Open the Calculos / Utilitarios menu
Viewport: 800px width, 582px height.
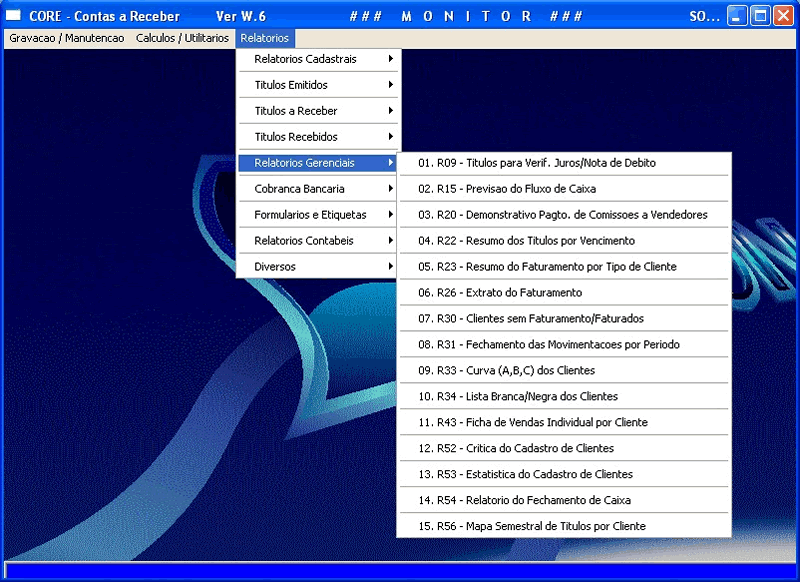182,38
